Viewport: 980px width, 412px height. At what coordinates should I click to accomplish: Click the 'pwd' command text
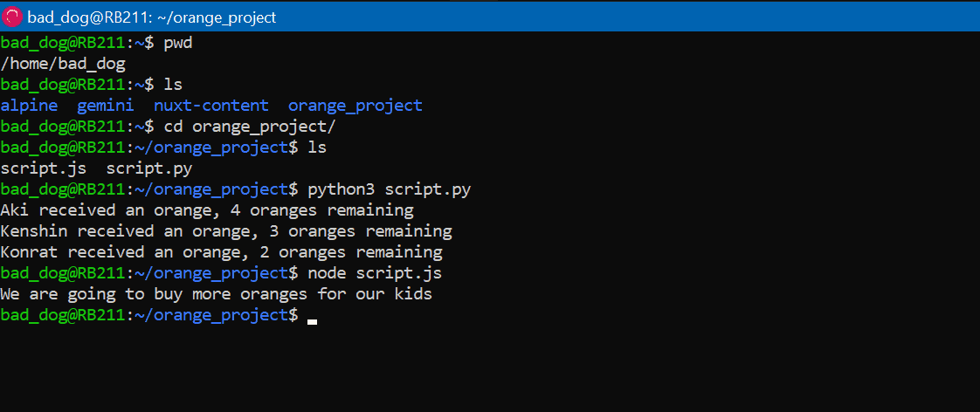tap(178, 44)
